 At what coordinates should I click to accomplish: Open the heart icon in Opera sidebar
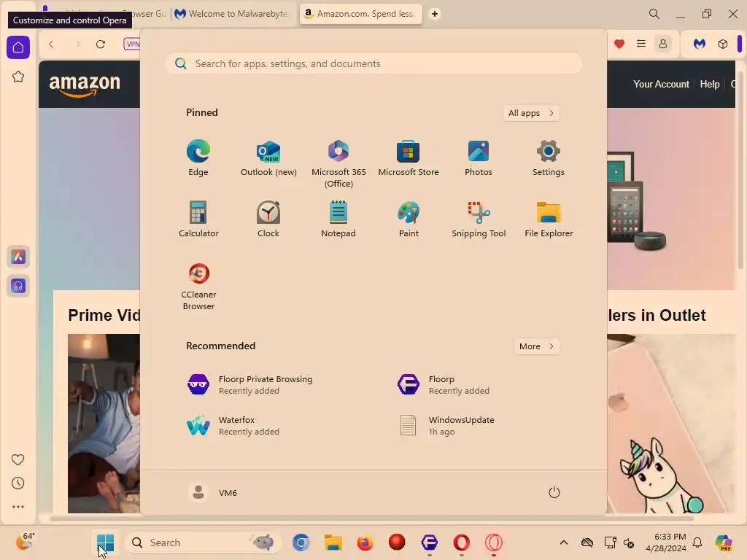18,459
